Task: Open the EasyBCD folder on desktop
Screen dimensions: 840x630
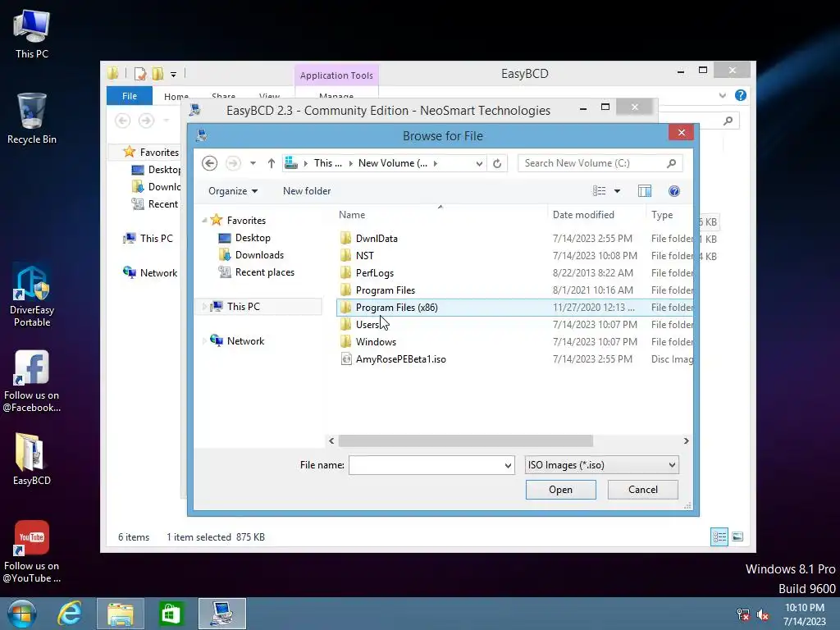Action: point(32,459)
